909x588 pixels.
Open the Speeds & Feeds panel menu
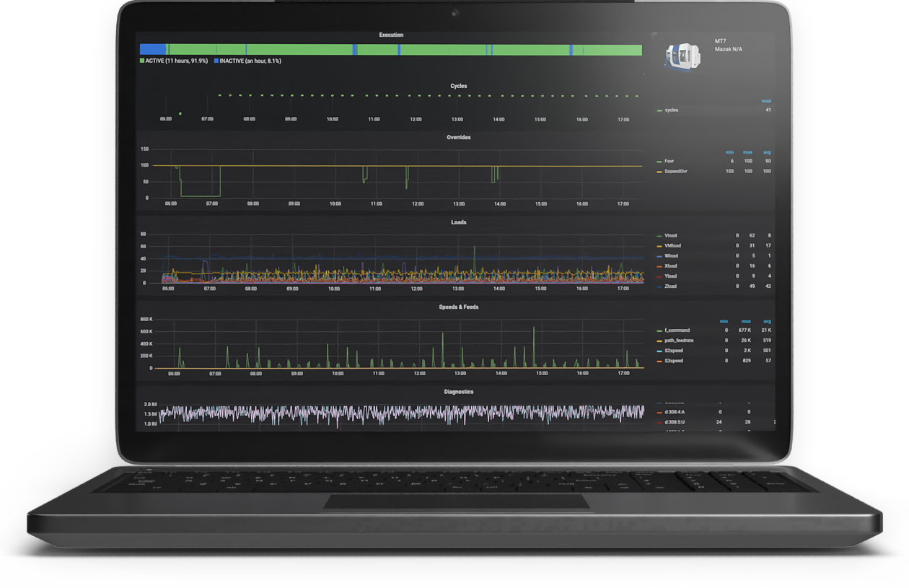click(x=459, y=307)
